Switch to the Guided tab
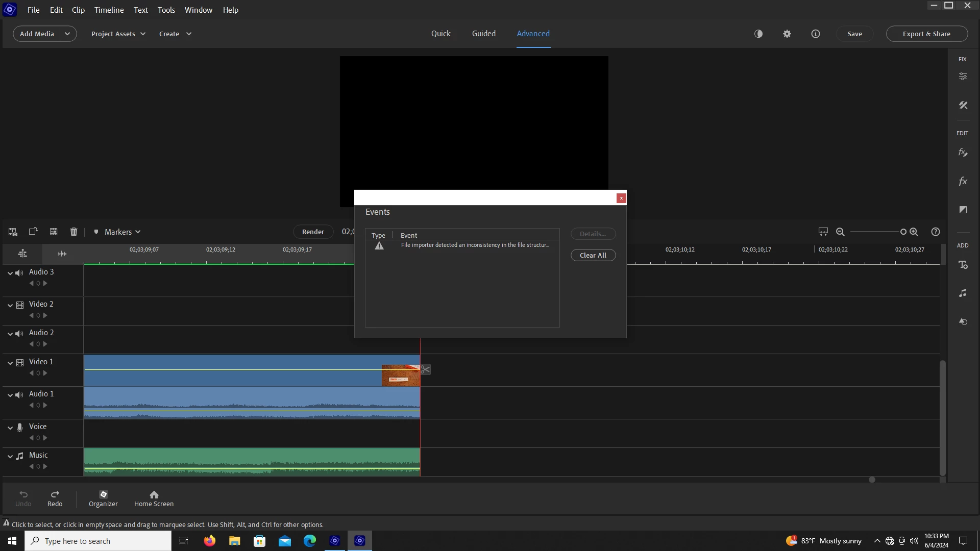The width and height of the screenshot is (980, 551). [x=483, y=34]
